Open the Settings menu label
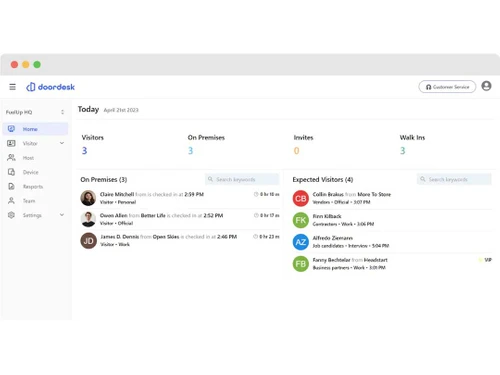The width and height of the screenshot is (500, 375). [32, 215]
